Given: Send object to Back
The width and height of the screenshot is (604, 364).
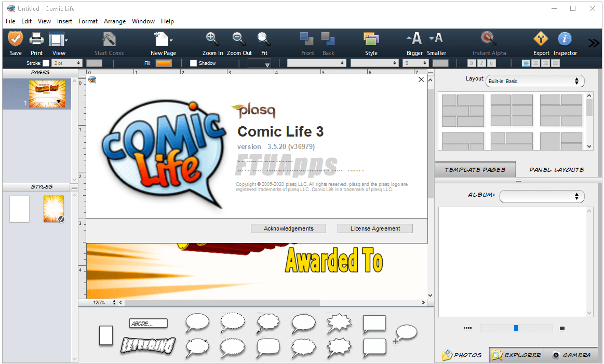Looking at the screenshot, I should (328, 39).
